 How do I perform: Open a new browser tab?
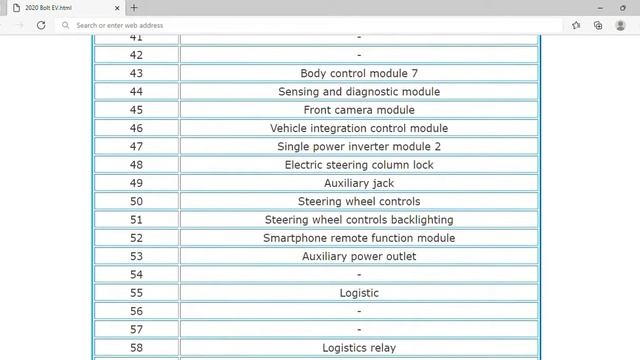coord(134,8)
